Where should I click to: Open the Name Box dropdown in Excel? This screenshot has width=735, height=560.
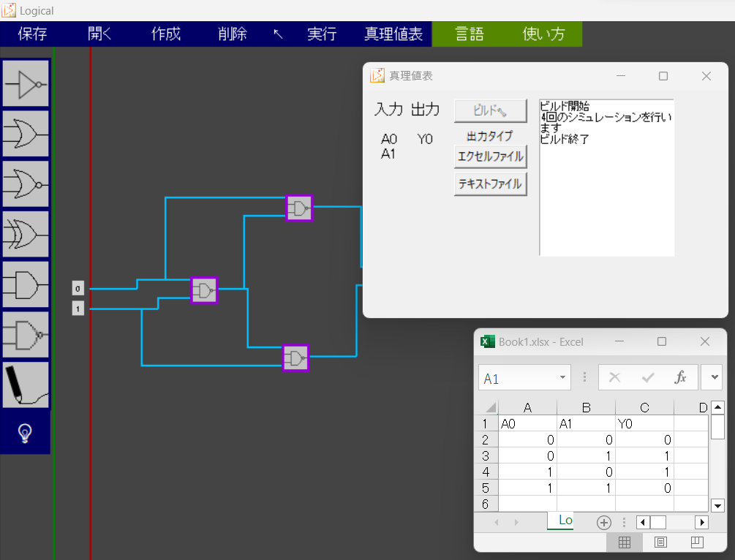[563, 377]
